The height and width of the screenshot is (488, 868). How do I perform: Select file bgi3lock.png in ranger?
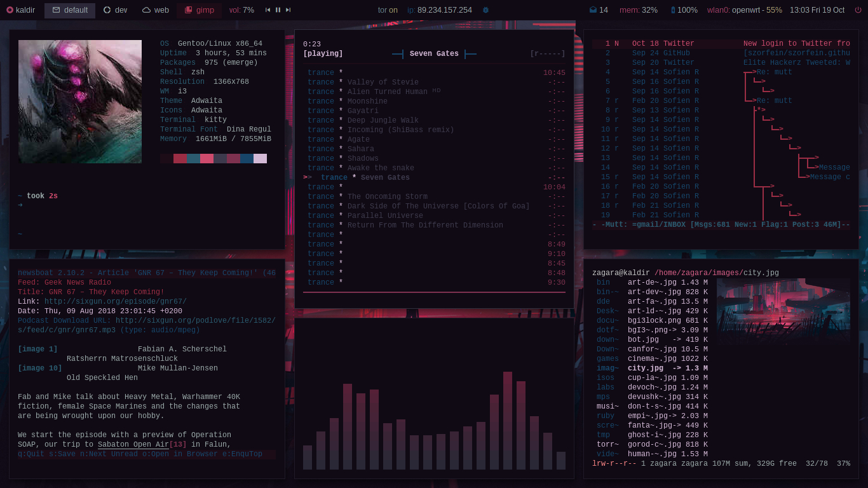pos(668,320)
